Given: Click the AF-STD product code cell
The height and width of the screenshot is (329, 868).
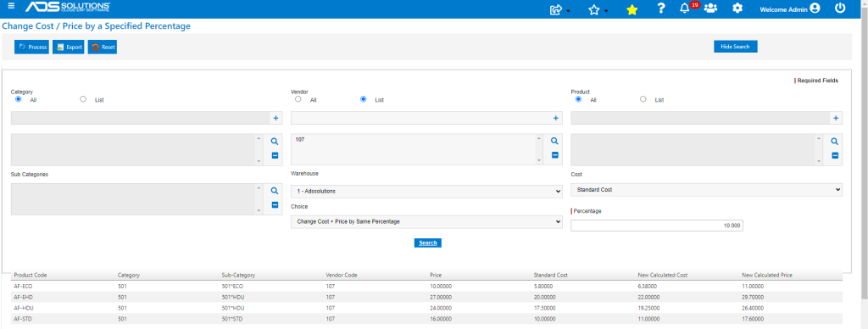Looking at the screenshot, I should point(24,319).
